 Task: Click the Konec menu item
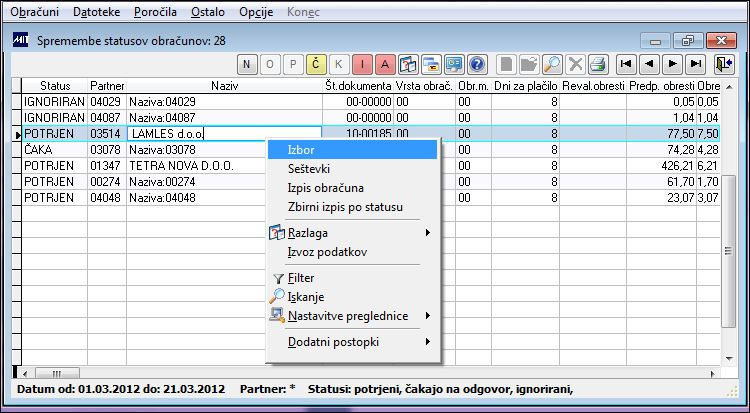303,12
